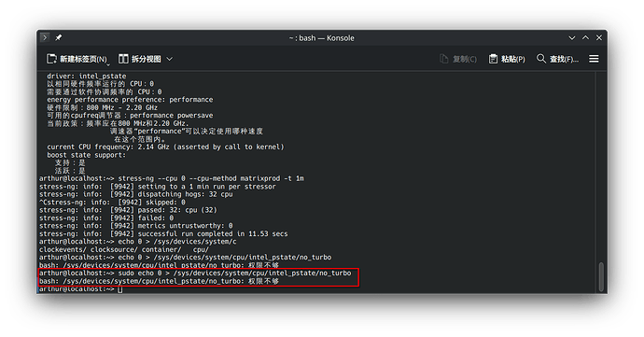
Task: Click the 拆分视图 split view button
Action: pos(140,59)
